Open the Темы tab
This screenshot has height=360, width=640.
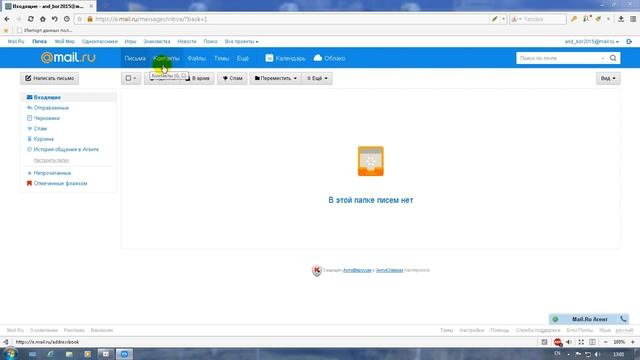(x=221, y=58)
